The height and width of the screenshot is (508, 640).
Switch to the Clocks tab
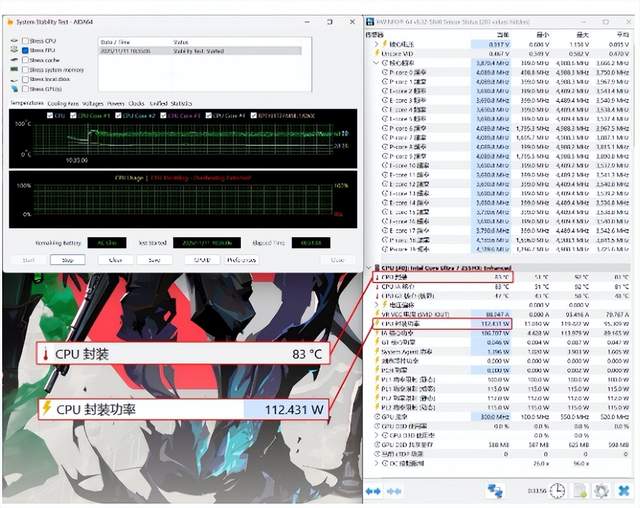click(x=136, y=103)
